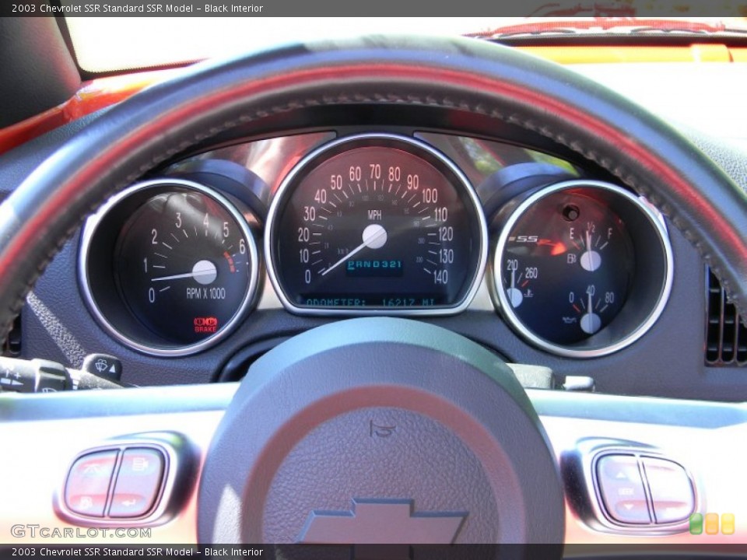Screen dimensions: 747x560
Task: Click the coolant temperature gauge hub
Action: click(x=514, y=298)
